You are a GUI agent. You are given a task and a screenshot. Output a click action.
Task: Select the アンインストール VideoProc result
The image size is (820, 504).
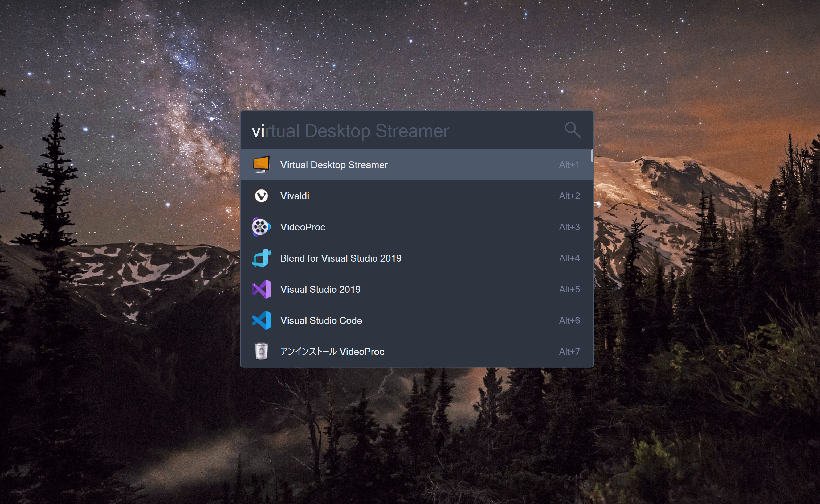(417, 351)
